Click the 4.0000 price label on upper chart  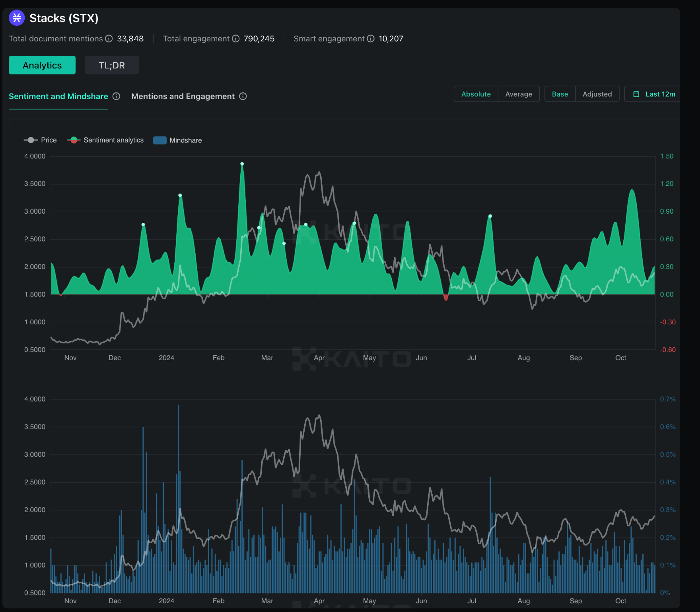click(35, 156)
